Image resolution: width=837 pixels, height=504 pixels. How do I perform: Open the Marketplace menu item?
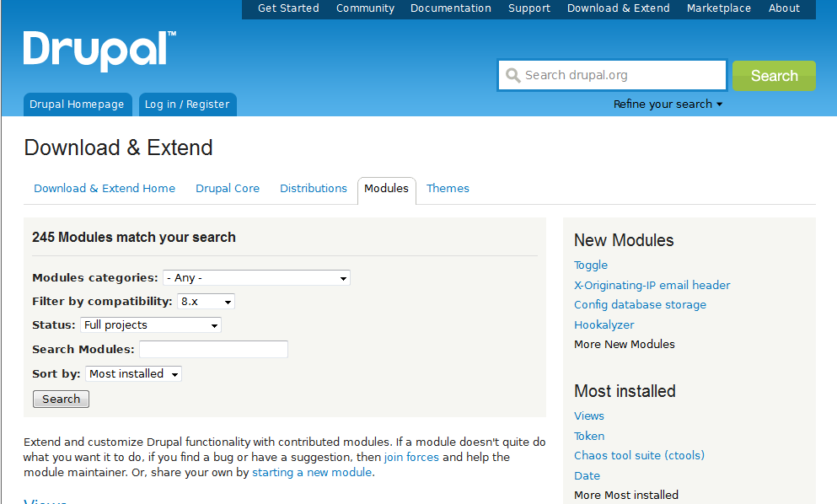[x=718, y=8]
